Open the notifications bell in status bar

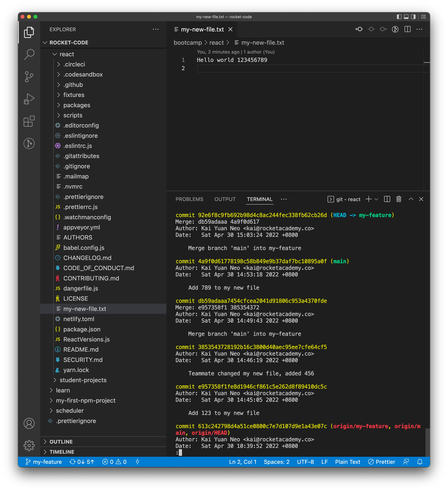(x=420, y=462)
